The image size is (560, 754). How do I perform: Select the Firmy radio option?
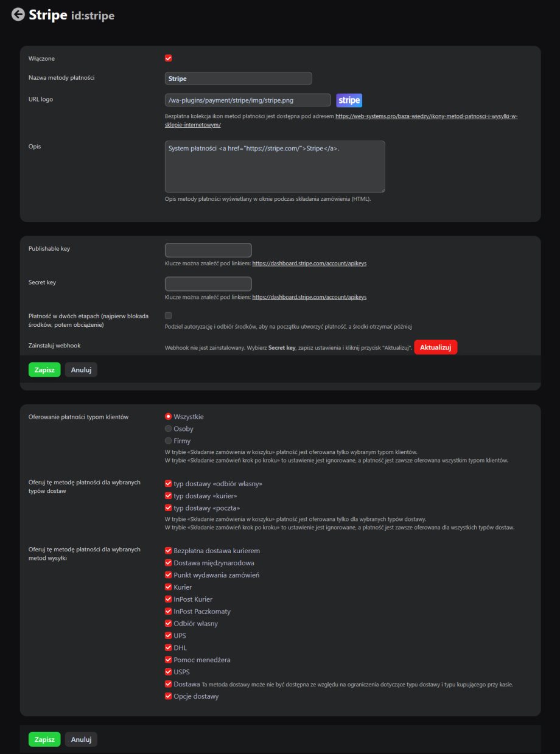(169, 441)
